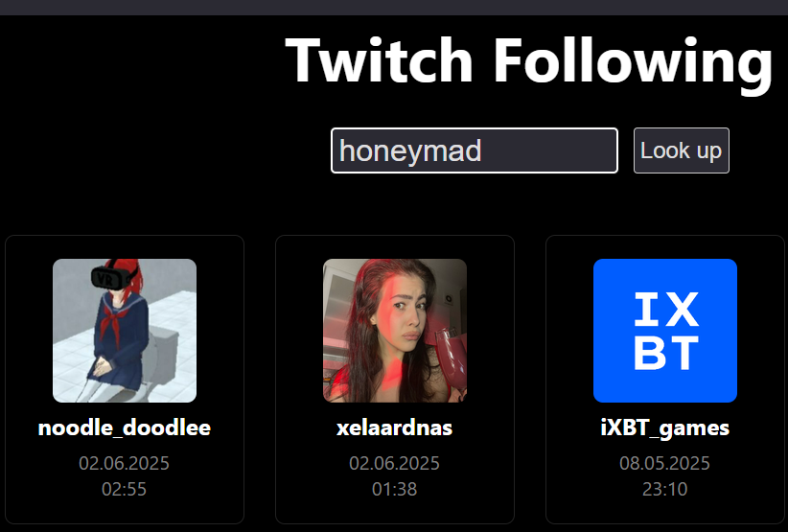Open the noodle_doodlee avatar image
The width and height of the screenshot is (788, 532).
point(125,331)
